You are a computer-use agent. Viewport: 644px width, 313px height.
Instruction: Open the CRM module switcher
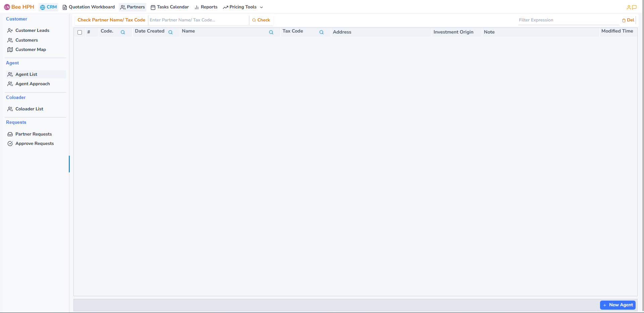(48, 7)
